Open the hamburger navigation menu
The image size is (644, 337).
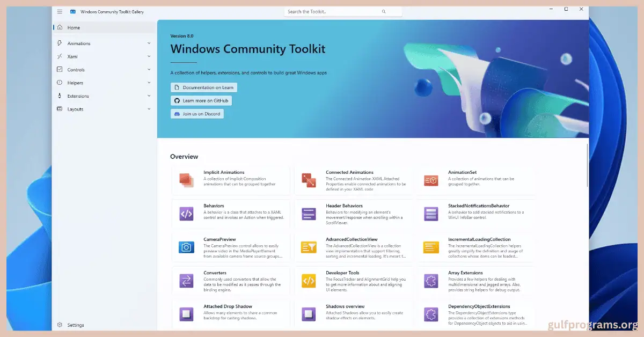tap(60, 11)
